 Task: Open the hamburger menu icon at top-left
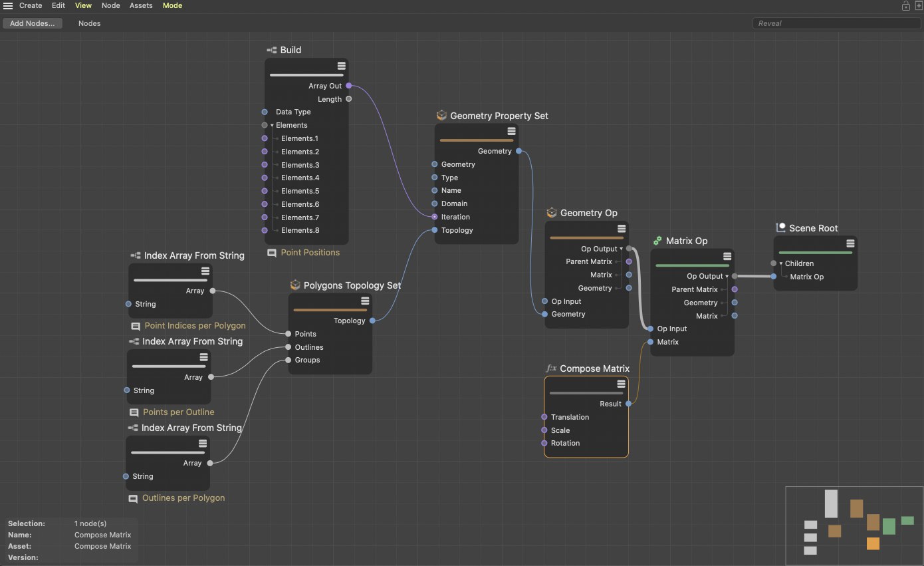8,5
